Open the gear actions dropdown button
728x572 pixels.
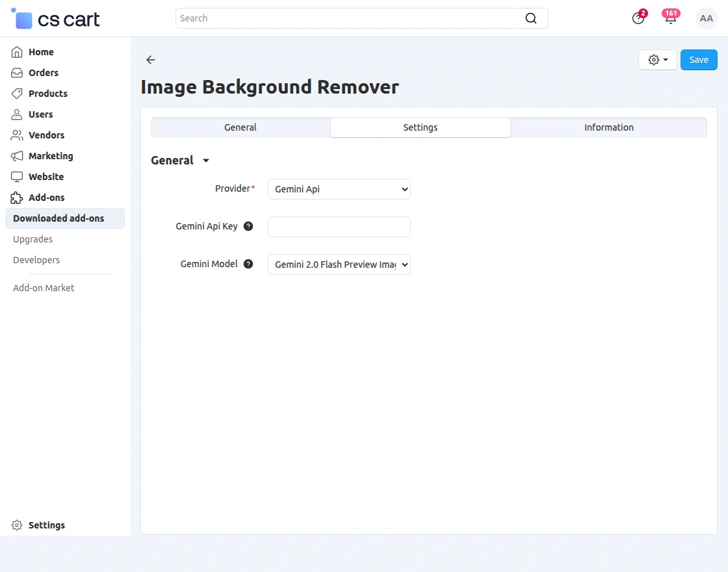click(657, 60)
